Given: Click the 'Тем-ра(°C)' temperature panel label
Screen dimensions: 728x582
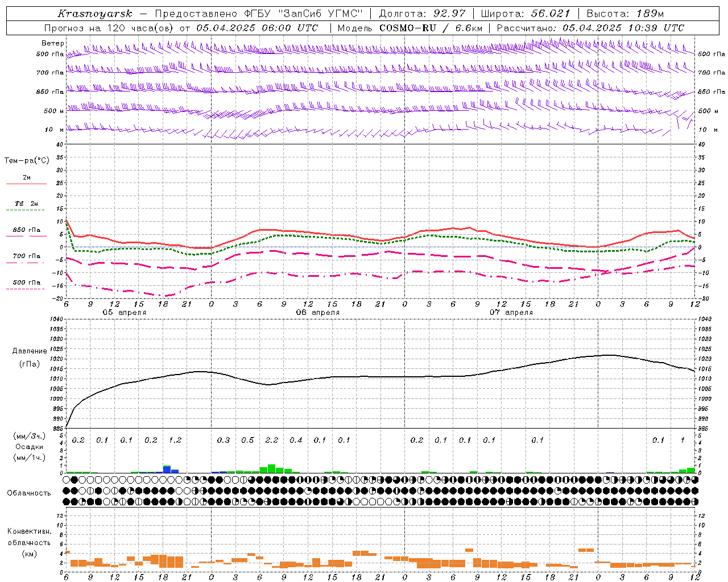Looking at the screenshot, I should [x=27, y=161].
